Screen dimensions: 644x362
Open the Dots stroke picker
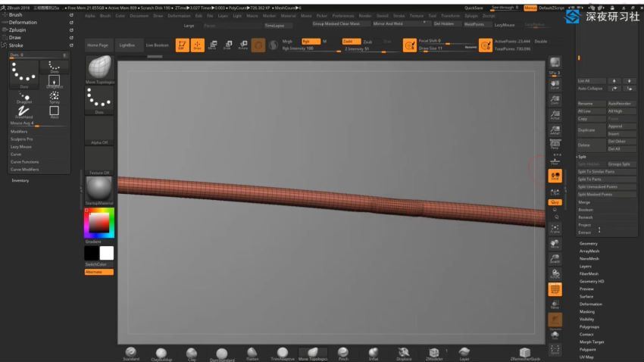point(99,101)
